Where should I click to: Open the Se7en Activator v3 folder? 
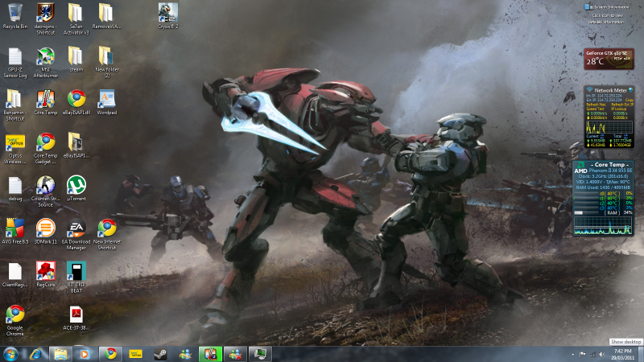[x=76, y=19]
